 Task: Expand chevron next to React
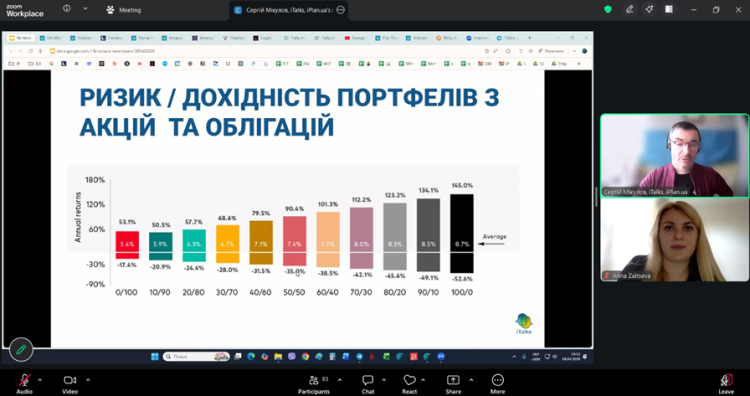click(x=423, y=380)
